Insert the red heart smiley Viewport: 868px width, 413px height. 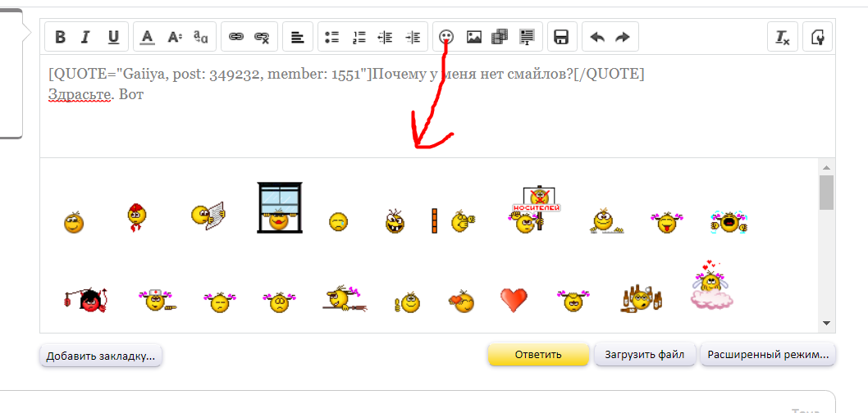tap(514, 301)
